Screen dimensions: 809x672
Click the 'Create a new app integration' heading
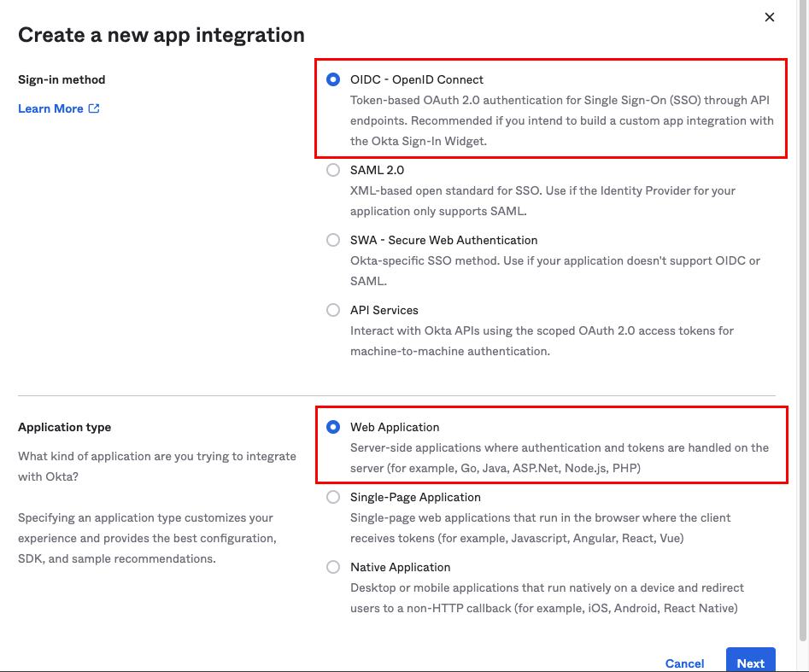pyautogui.click(x=161, y=35)
